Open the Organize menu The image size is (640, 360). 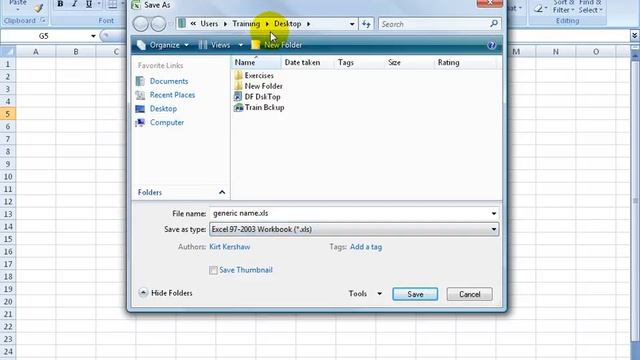[163, 45]
